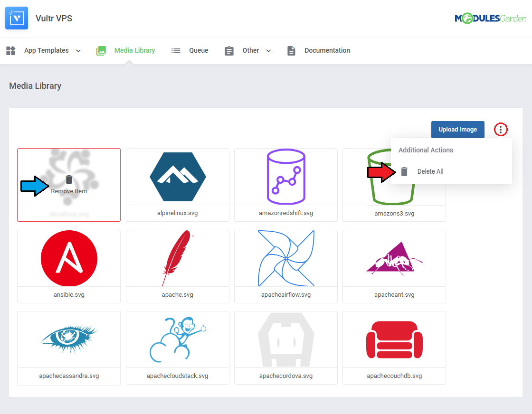Screen dimensions: 532x414
Task: Select the apacheairflow.svg pinwheel thumbnail
Action: (286, 258)
